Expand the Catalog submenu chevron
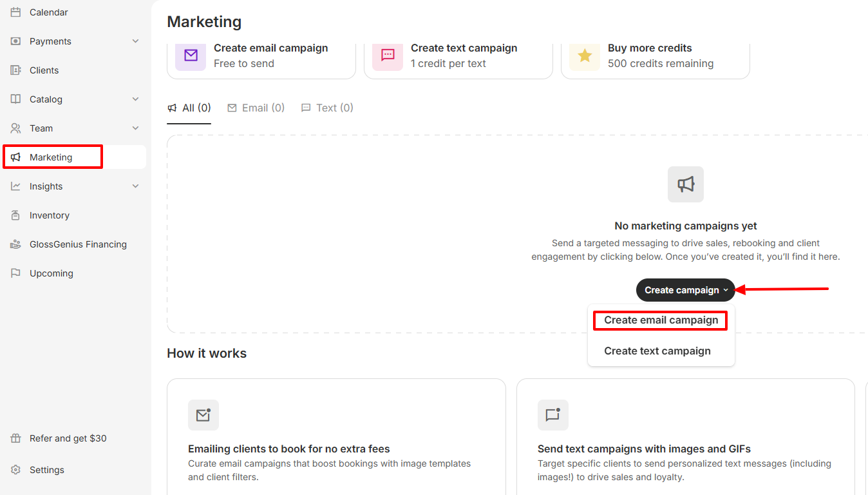Screen dimensions: 868x495 [x=135, y=99]
